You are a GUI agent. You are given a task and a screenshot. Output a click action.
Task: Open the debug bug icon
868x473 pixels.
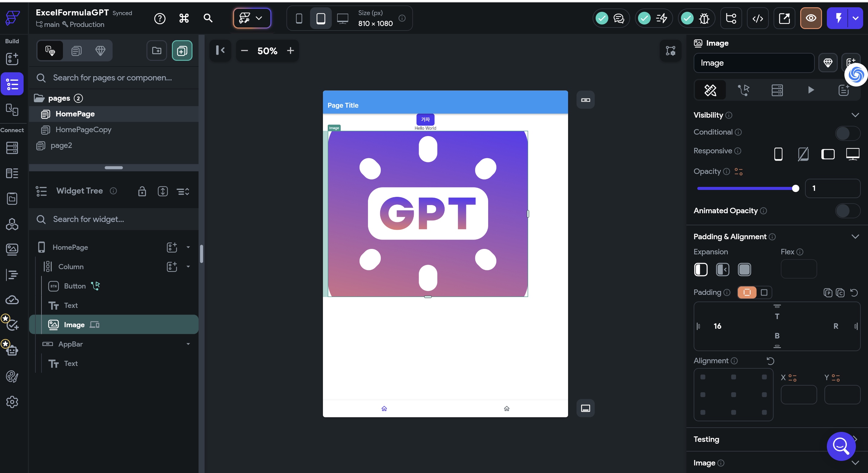704,18
